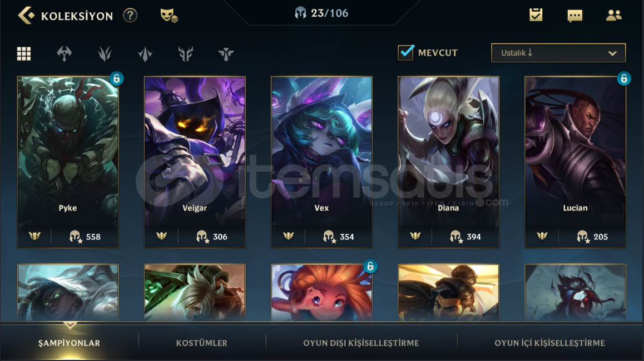This screenshot has width=644, height=361.
Task: Uncheck the Mevcut checkbox
Action: tap(406, 53)
